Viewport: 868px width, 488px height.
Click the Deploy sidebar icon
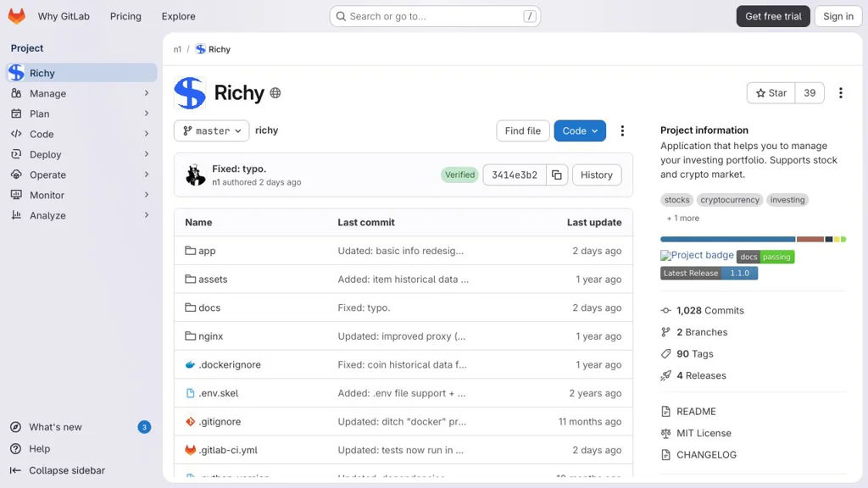pos(17,154)
